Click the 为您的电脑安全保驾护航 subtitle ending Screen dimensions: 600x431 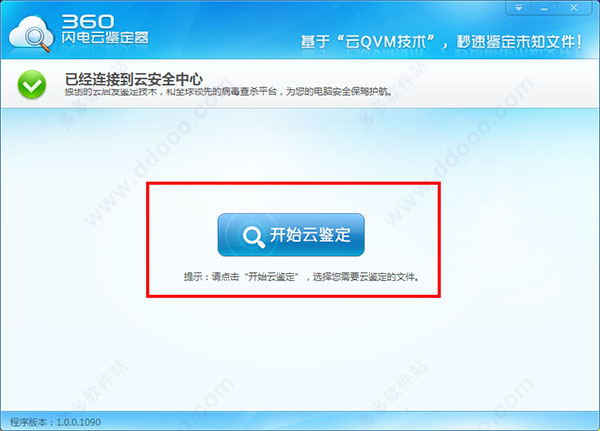(x=339, y=92)
